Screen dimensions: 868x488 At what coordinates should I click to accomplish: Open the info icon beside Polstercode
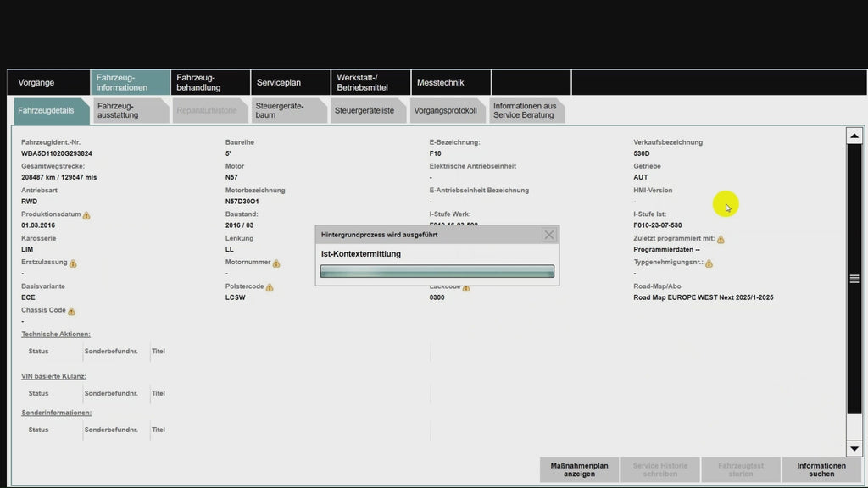tap(270, 287)
